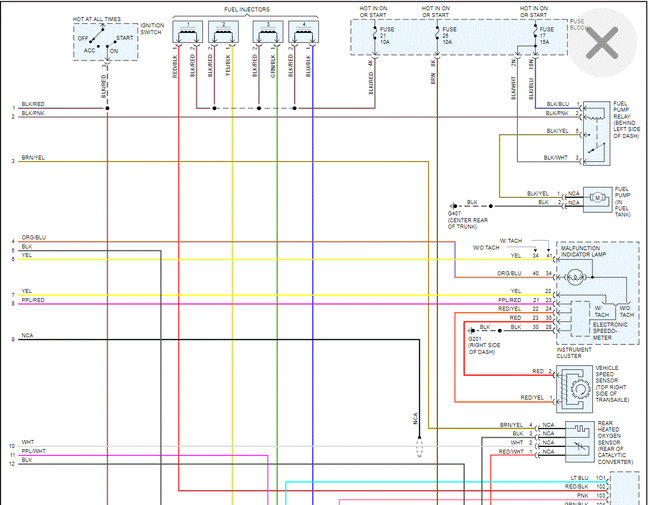Click the ignition switch contact symbol
650x505 pixels.
[x=105, y=42]
